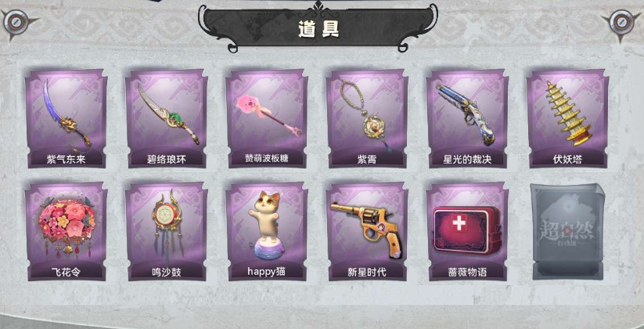The image size is (644, 329).
Task: Open the 星光的裁决 flintlock pistol item
Action: point(467,118)
